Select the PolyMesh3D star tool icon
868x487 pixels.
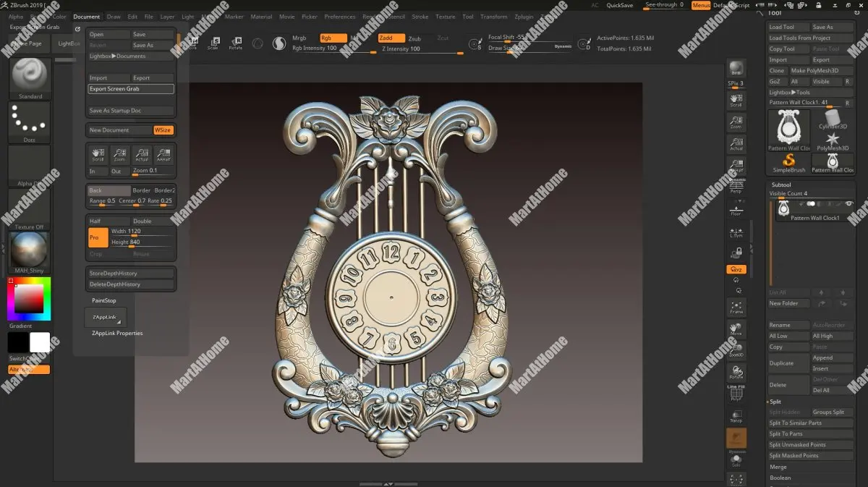click(833, 141)
